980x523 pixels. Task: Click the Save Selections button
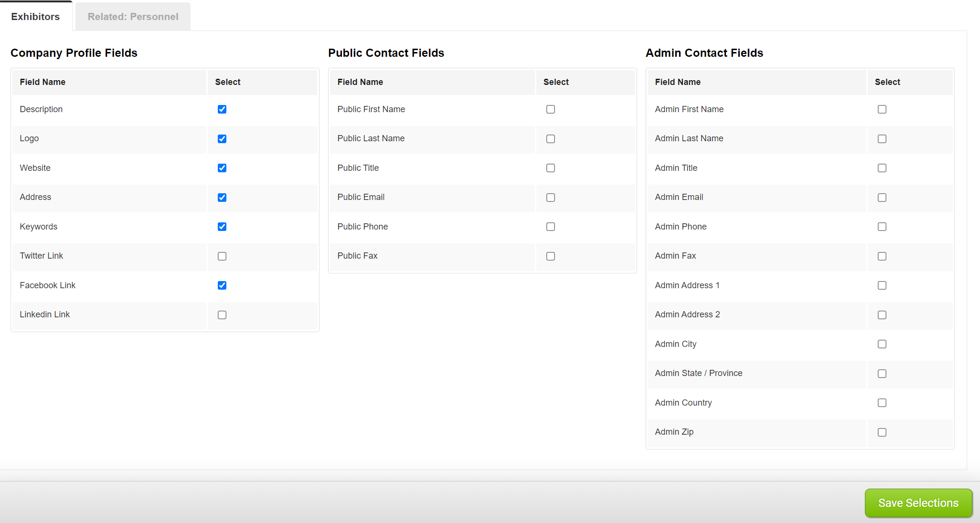click(x=918, y=503)
